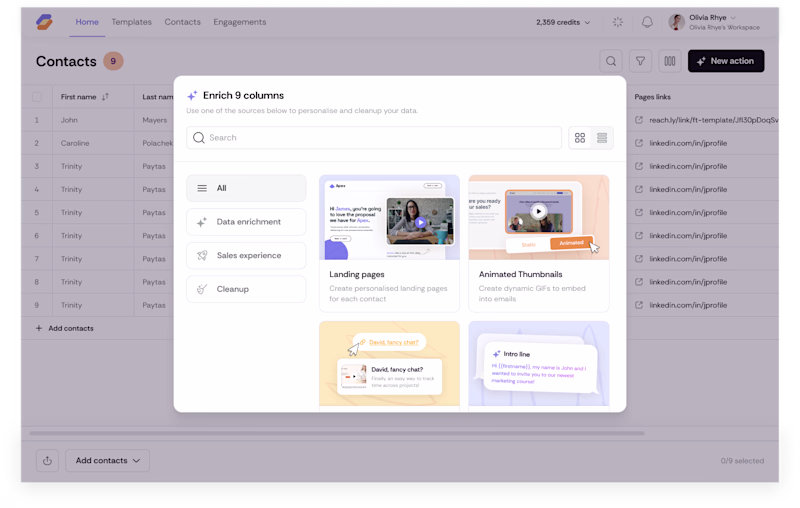The width and height of the screenshot is (800, 508).
Task: Open the Olivia Rhye workspace menu
Action: [714, 22]
